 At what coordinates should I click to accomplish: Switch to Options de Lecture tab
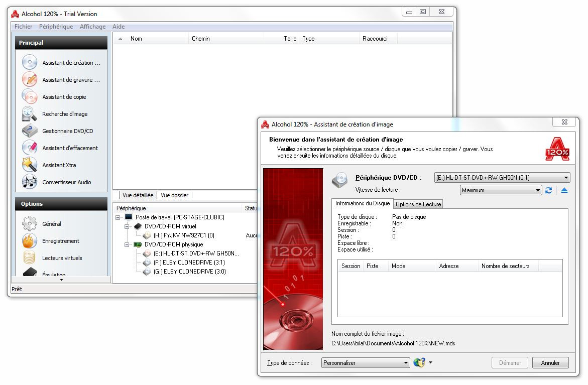(x=418, y=204)
